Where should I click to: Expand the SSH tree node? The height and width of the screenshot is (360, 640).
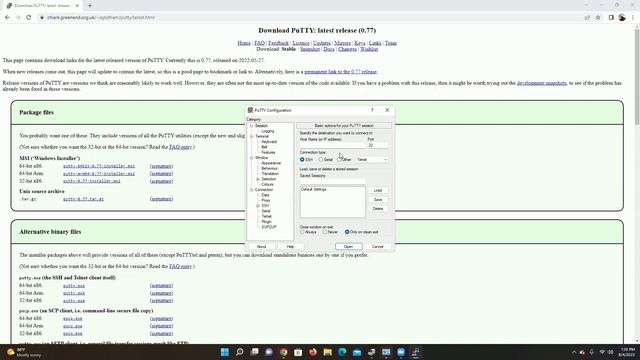click(x=258, y=206)
